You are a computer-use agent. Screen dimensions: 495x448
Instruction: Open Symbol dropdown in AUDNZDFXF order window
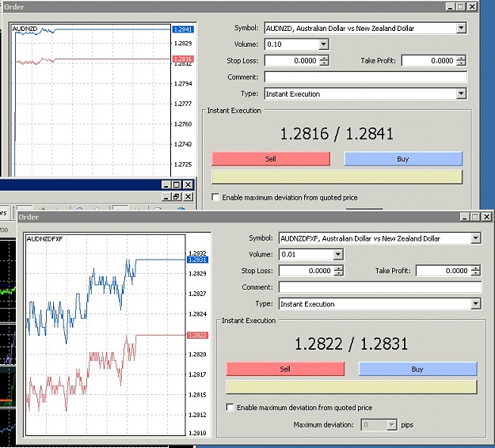[x=476, y=238]
